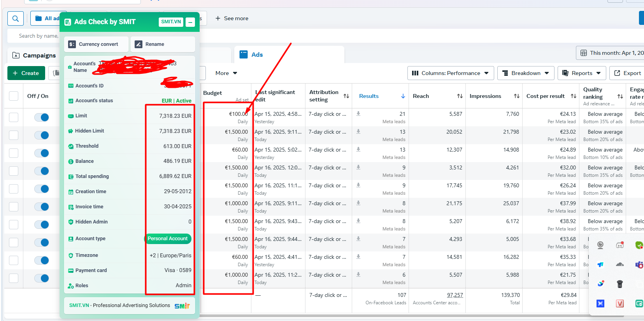Click See more in the top bar
Image resolution: width=644 pixels, height=321 pixels.
point(232,18)
